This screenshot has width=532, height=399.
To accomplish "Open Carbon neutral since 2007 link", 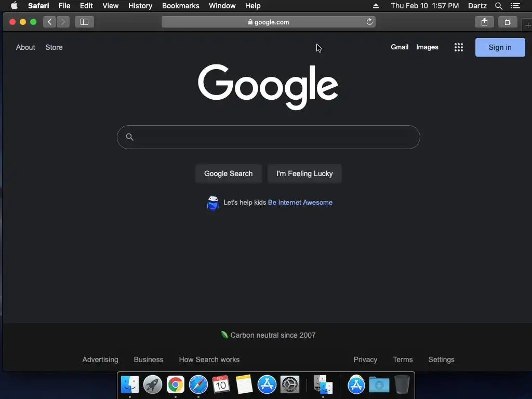I will (268, 335).
